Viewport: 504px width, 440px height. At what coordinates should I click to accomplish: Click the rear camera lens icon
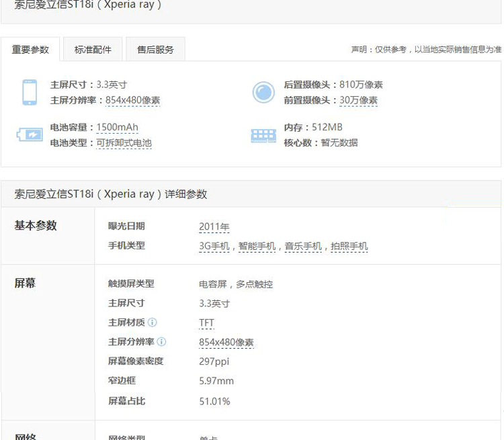[263, 92]
